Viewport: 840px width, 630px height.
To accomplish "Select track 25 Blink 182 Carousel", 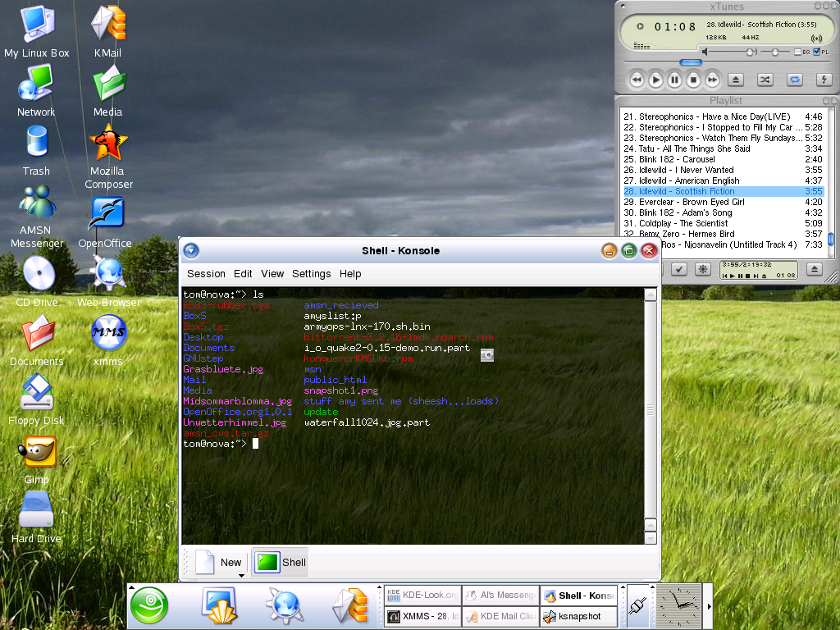I will point(723,159).
